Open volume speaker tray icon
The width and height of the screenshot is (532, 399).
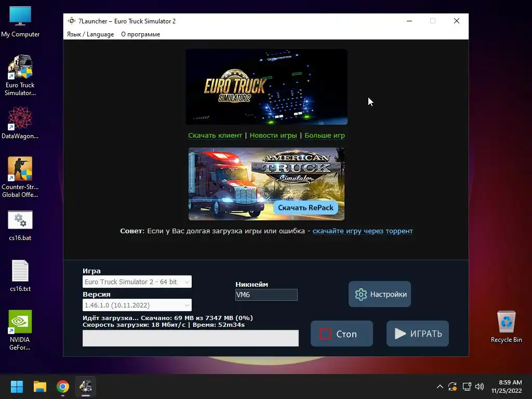click(x=480, y=387)
